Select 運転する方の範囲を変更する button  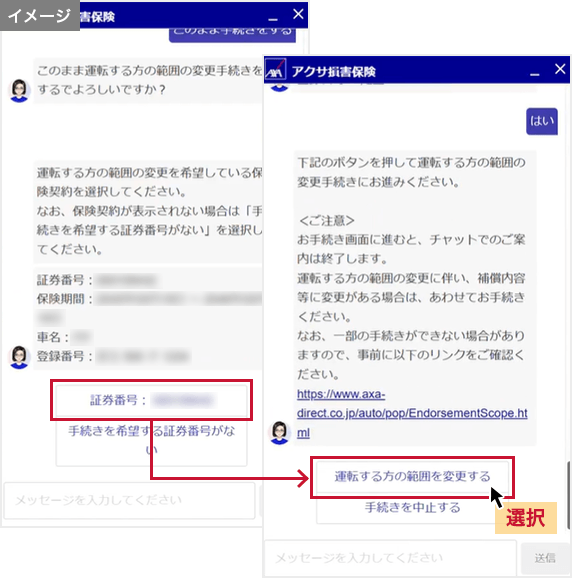(x=412, y=476)
